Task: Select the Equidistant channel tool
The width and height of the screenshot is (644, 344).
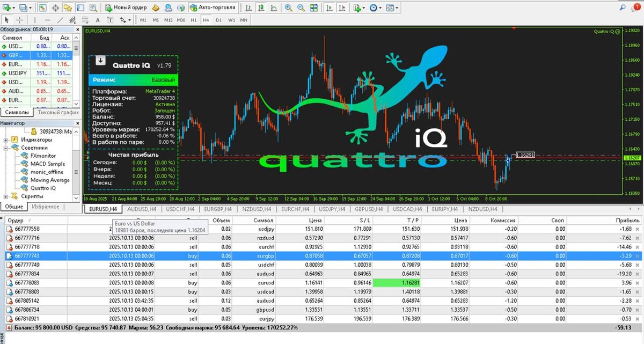Action: 72,20
